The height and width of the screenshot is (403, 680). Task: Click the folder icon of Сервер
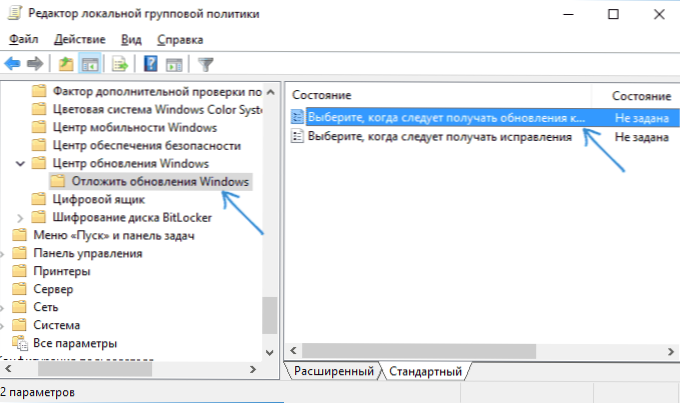pyautogui.click(x=19, y=289)
